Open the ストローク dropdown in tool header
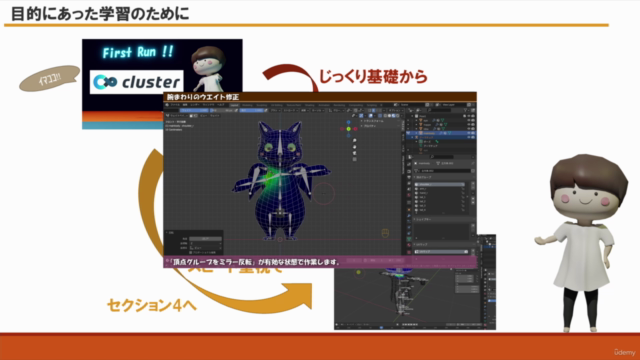 click(291, 111)
